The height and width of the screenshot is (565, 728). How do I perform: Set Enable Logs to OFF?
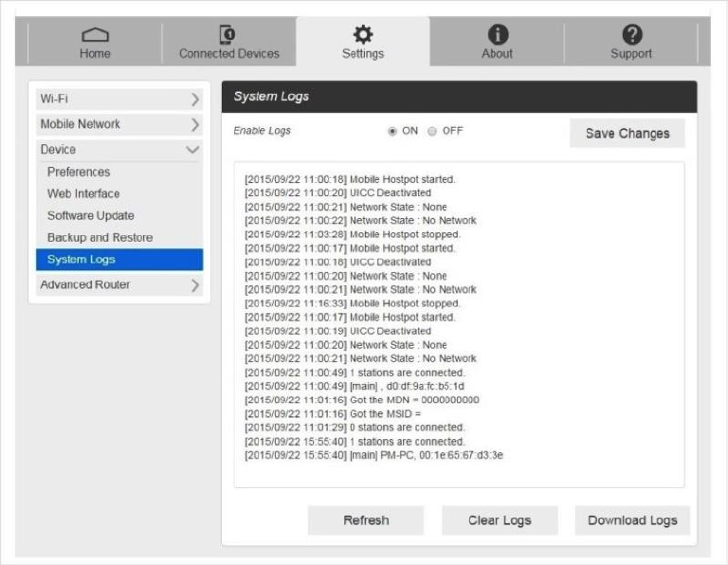point(432,132)
